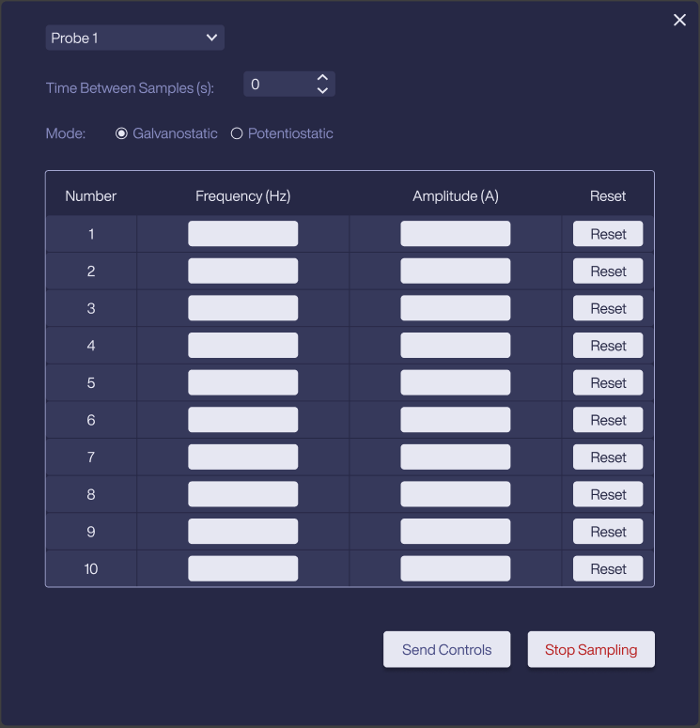Viewport: 700px width, 728px height.
Task: Reset row 9
Action: pyautogui.click(x=608, y=531)
